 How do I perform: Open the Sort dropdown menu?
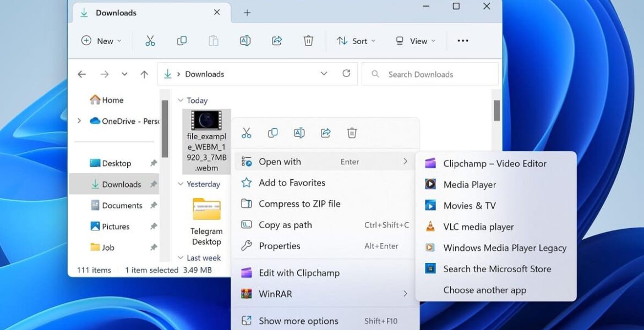point(356,41)
